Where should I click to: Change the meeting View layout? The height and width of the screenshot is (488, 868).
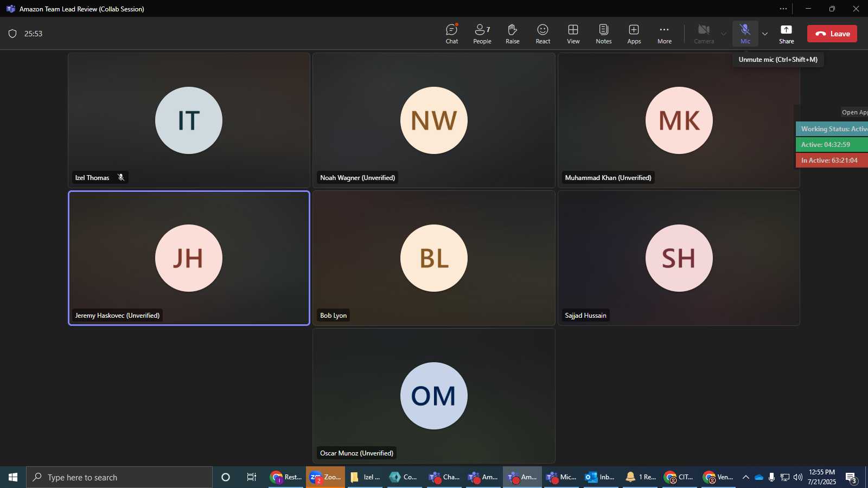coord(573,34)
